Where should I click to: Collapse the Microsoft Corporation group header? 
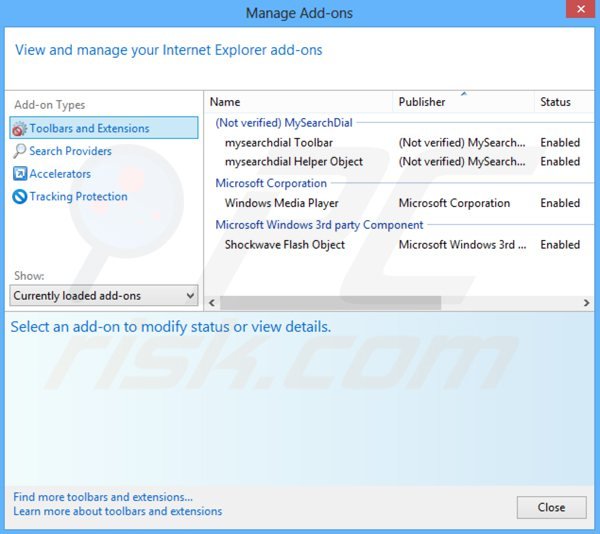click(271, 184)
